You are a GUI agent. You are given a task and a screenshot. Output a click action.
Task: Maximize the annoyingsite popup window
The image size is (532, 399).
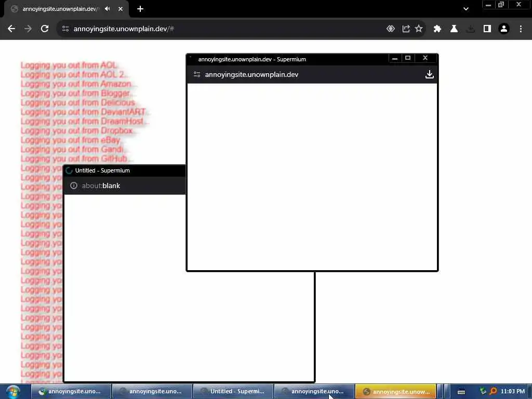point(408,58)
